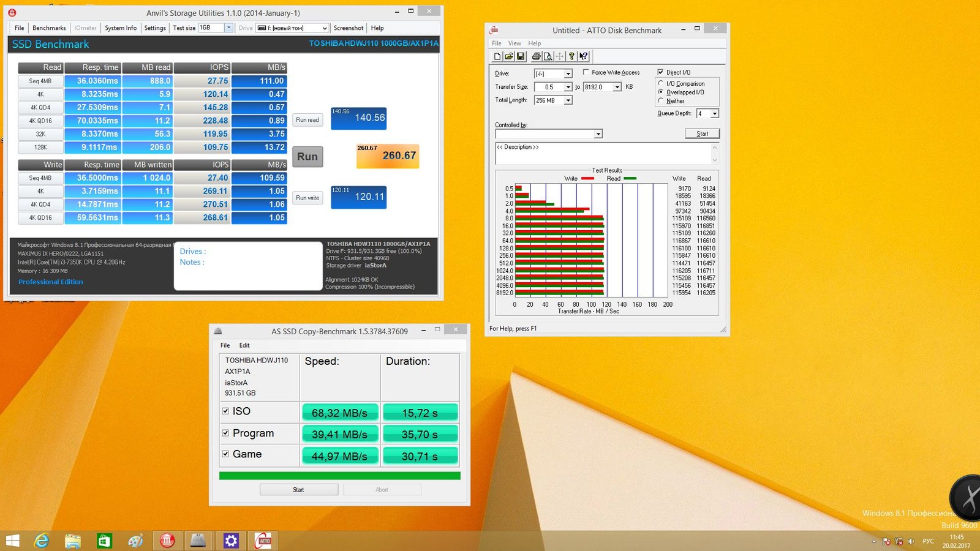
Task: Click the purple gear icon in the taskbar
Action: [230, 541]
